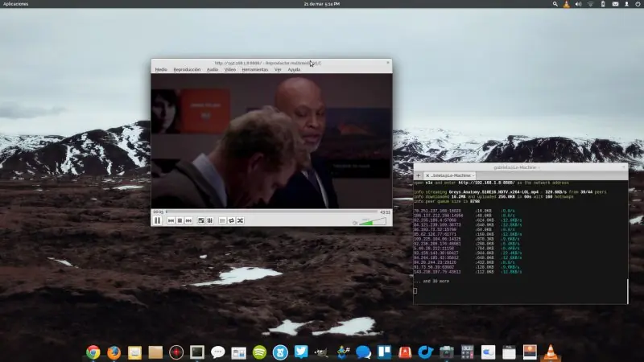Open the Trello icon in the dock
This screenshot has height=362, width=644.
click(x=384, y=352)
